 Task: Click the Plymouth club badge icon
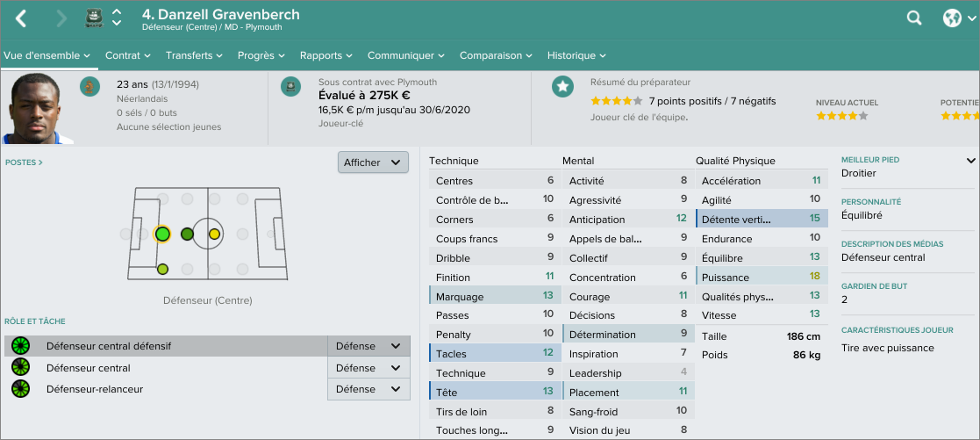point(94,18)
